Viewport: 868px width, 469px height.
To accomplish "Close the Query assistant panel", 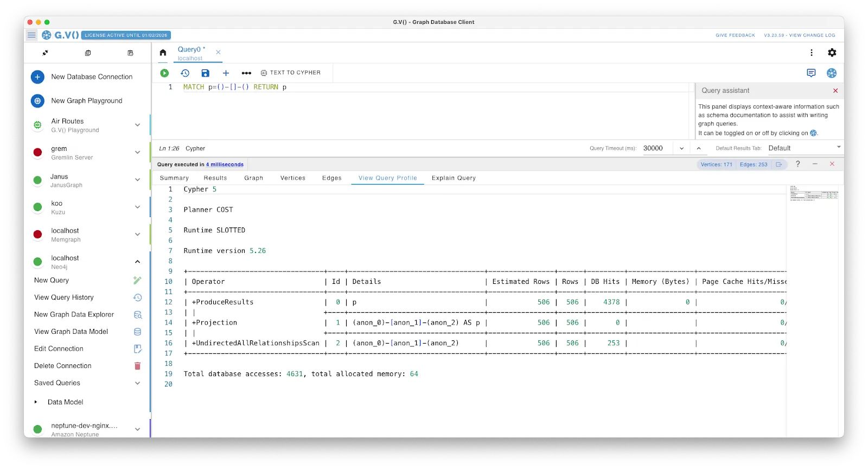I will [x=835, y=91].
